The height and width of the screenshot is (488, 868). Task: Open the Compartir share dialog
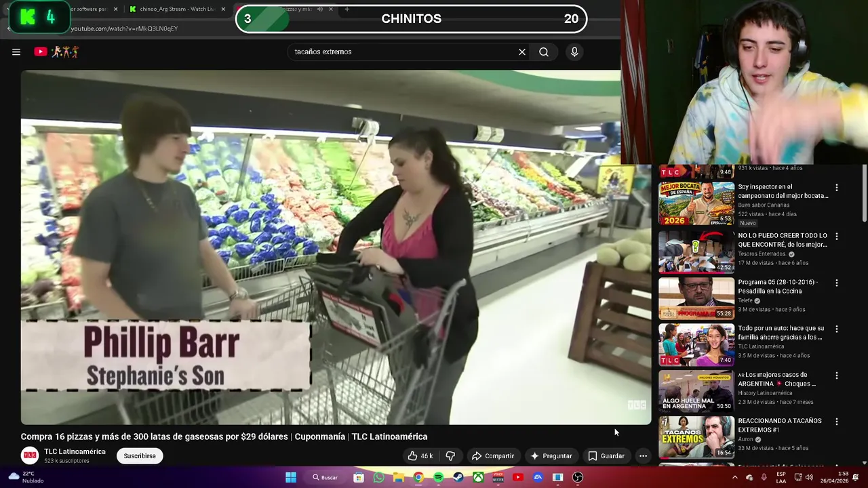(x=493, y=456)
